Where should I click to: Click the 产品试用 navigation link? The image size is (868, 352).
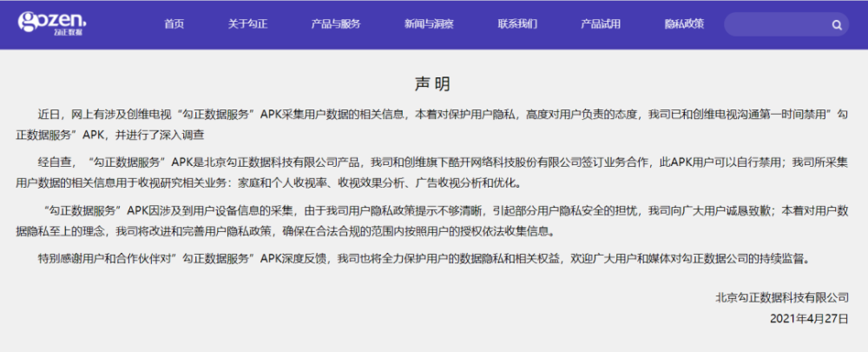pyautogui.click(x=601, y=23)
